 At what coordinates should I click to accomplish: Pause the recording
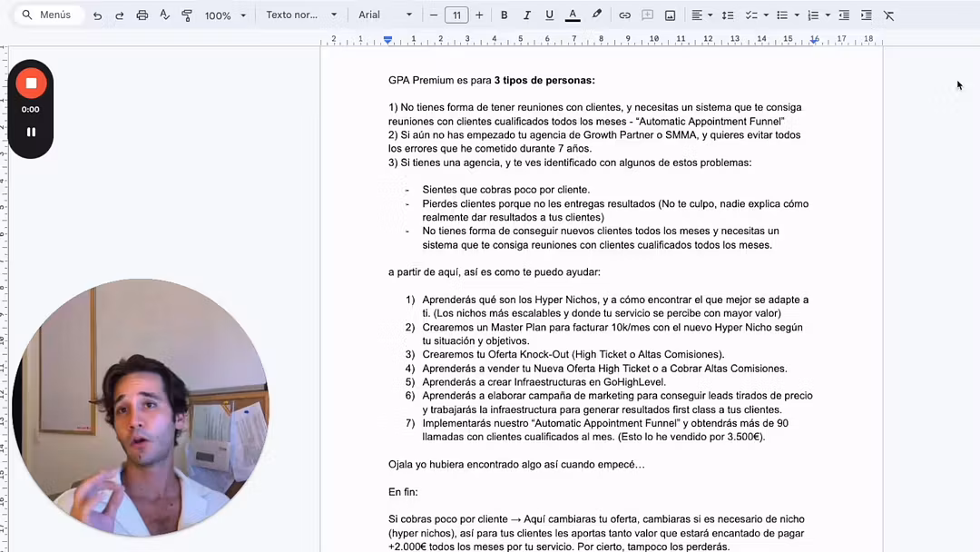[31, 132]
